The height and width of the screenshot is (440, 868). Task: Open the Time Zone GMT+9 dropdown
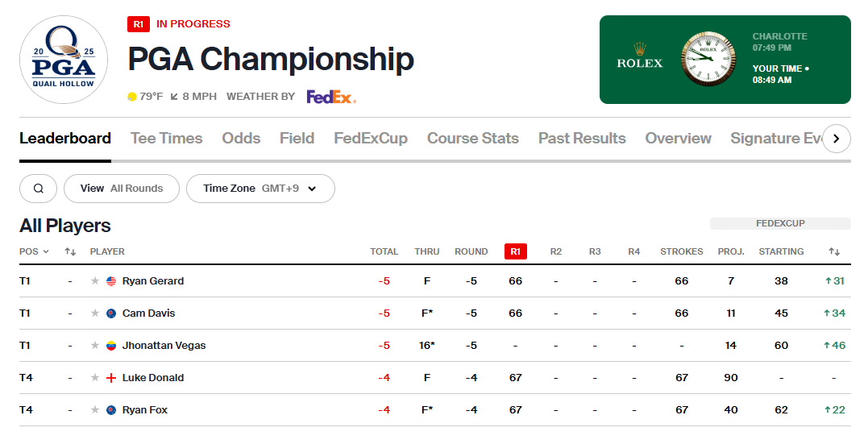tap(261, 189)
